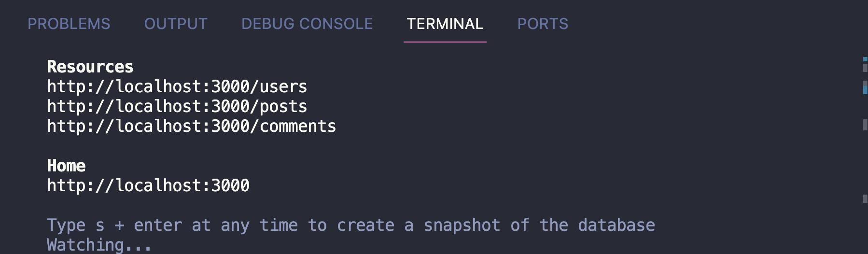Follow the localhost:3000/posts URL
The width and height of the screenshot is (868, 254).
(177, 107)
